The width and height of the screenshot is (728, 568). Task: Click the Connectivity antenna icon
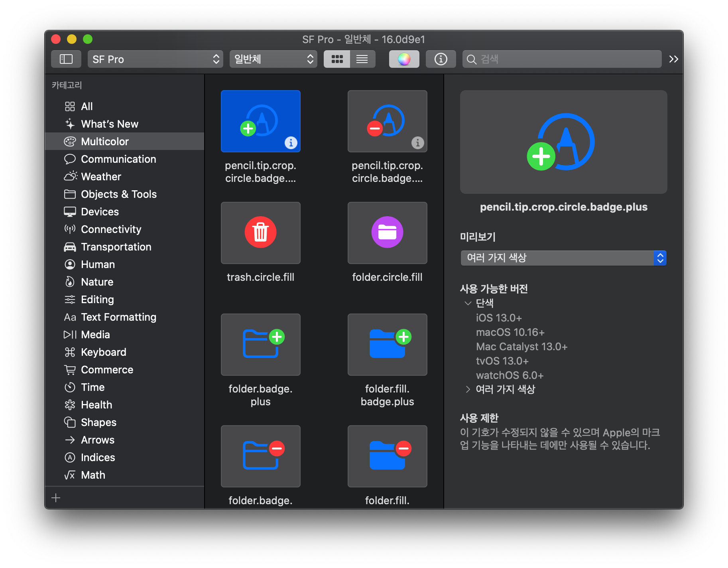click(x=70, y=229)
